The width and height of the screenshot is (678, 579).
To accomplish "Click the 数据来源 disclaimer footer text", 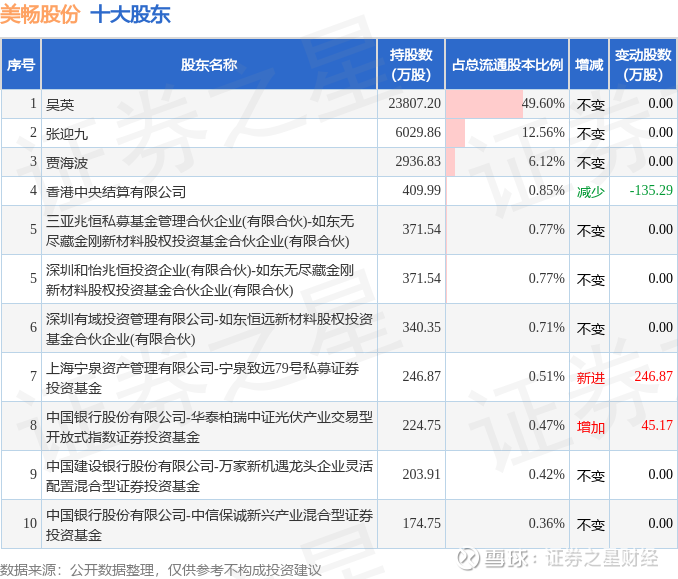I will [x=161, y=570].
